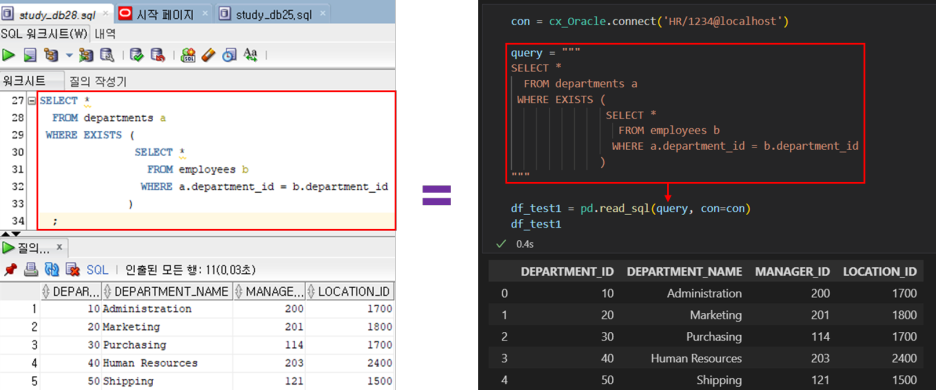Click DEPARTMENT_ID header in the DataFrame output
The image size is (936, 390).
pos(567,272)
